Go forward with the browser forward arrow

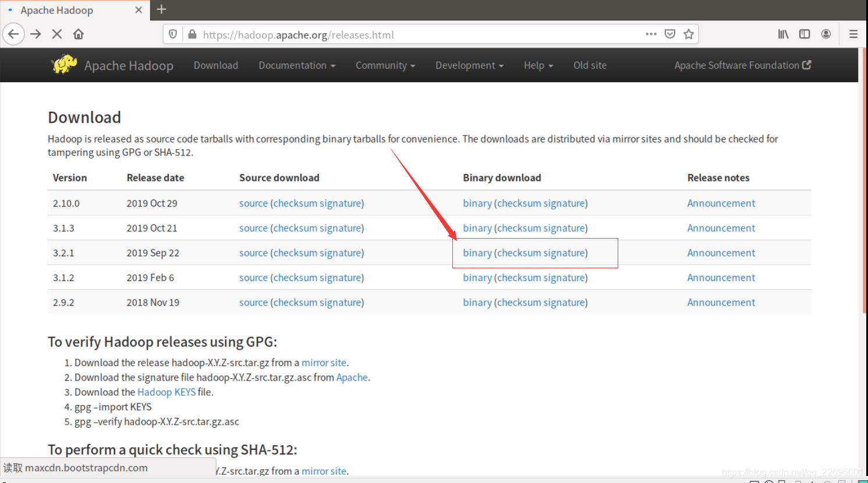coord(36,34)
